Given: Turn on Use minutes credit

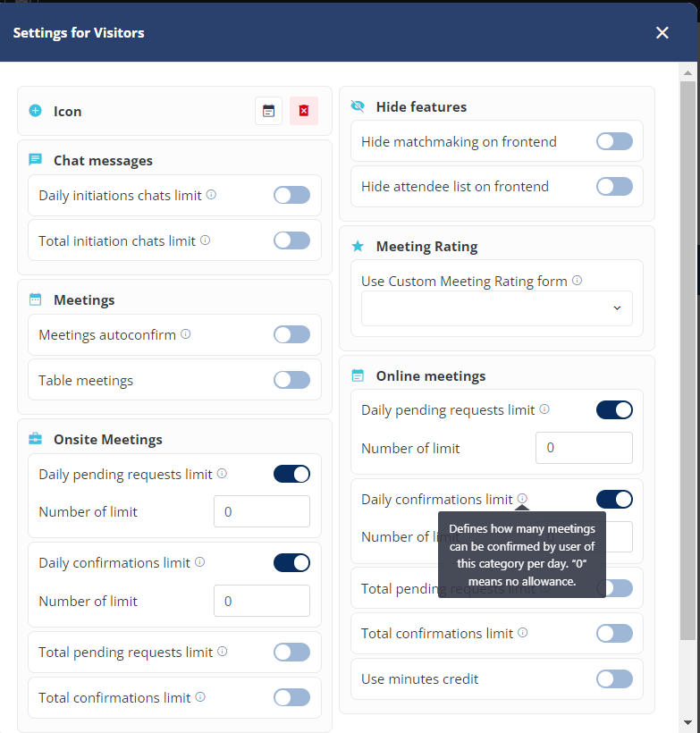Looking at the screenshot, I should [x=614, y=678].
